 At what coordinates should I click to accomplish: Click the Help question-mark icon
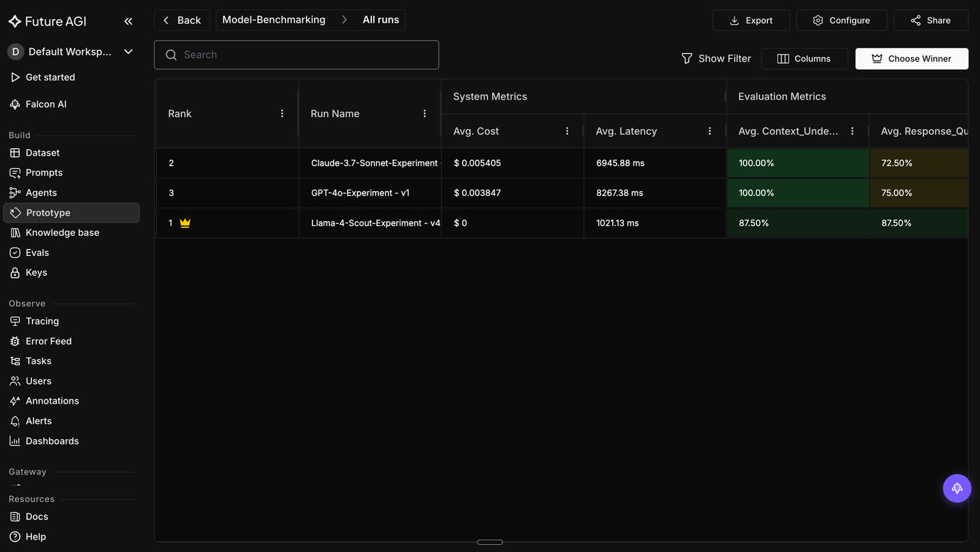(x=15, y=537)
